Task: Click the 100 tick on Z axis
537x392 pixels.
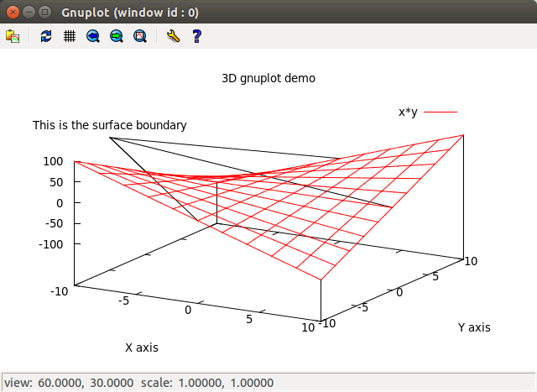Action: click(55, 161)
